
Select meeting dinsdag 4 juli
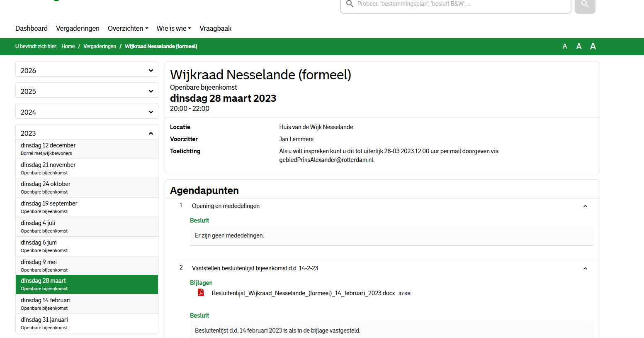[x=87, y=227]
